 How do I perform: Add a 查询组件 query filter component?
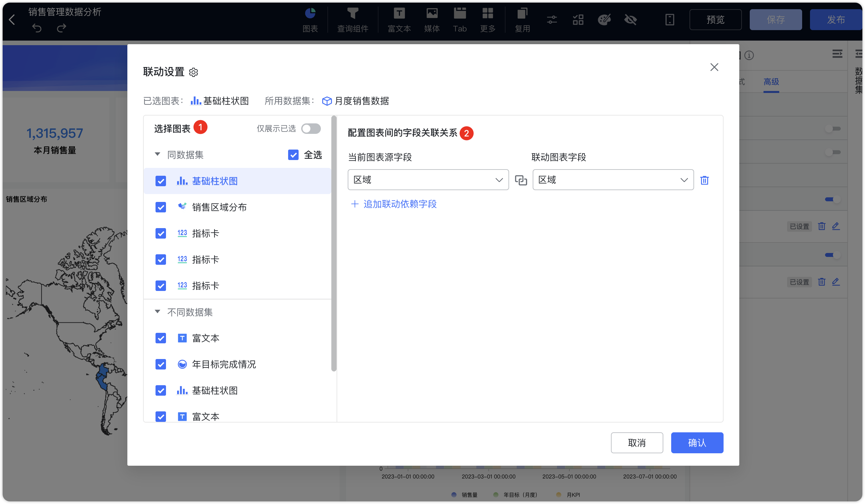coord(353,20)
